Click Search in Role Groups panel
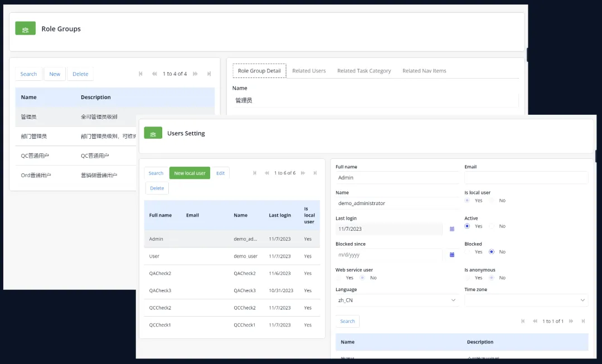The width and height of the screenshot is (602, 364). click(28, 74)
